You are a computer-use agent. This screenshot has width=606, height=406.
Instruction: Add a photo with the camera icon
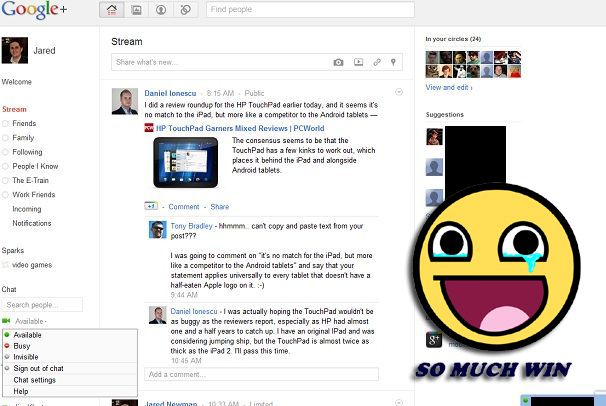click(338, 62)
